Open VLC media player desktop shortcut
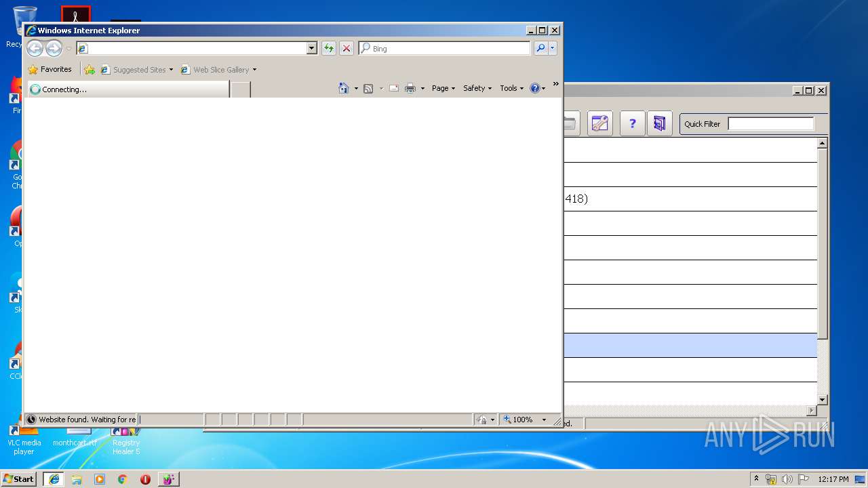 [x=24, y=440]
